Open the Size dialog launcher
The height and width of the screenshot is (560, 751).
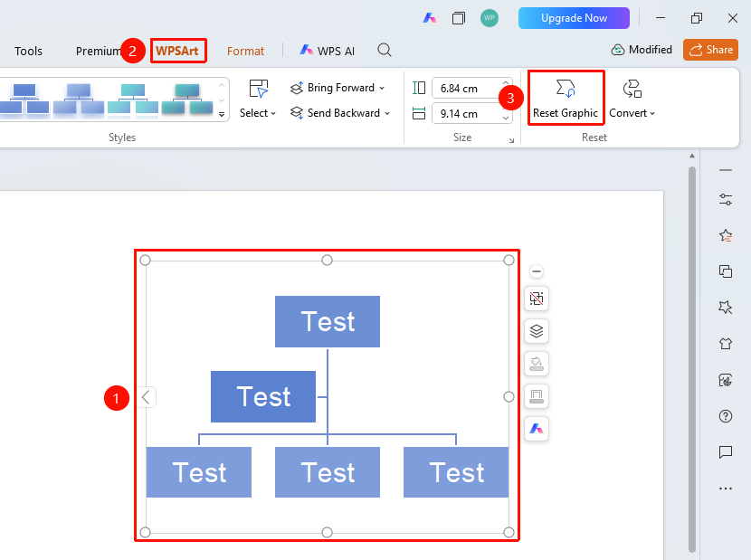click(x=511, y=140)
